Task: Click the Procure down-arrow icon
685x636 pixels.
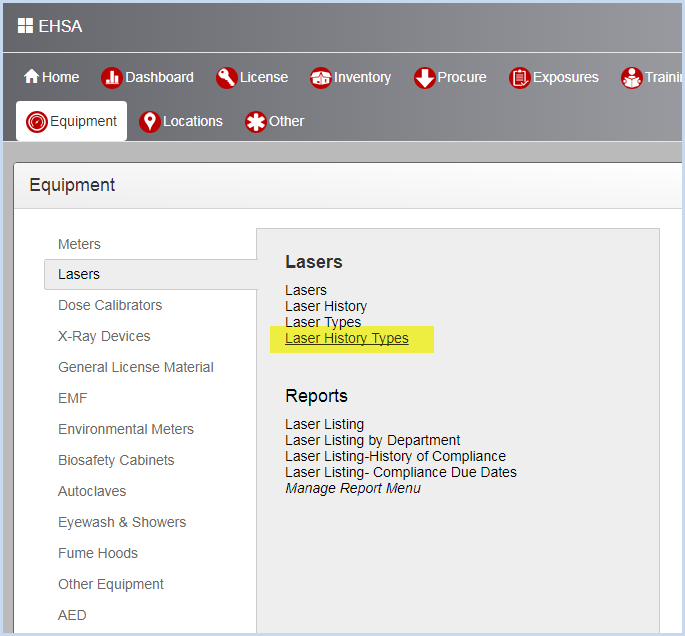Action: (x=424, y=78)
